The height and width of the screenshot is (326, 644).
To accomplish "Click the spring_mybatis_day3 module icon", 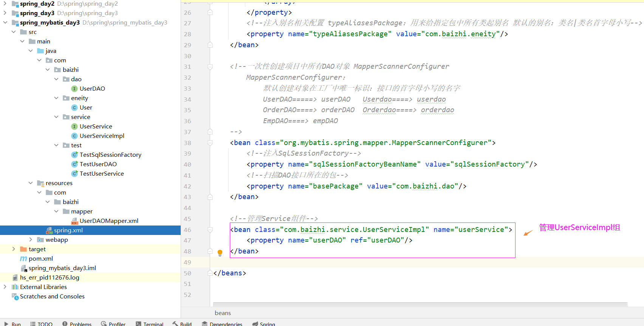I will pos(15,23).
